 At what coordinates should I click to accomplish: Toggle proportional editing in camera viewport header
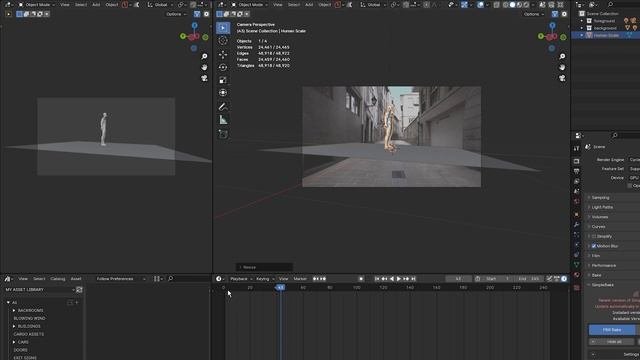(x=426, y=4)
